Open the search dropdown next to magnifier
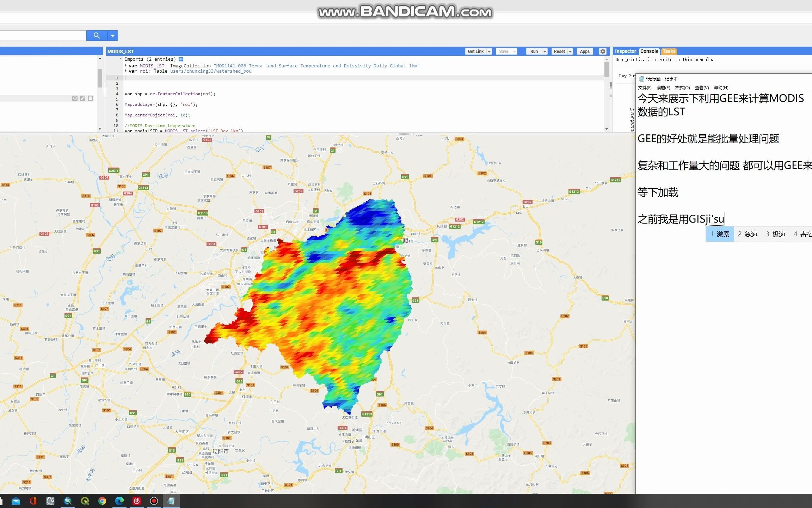 tap(113, 35)
